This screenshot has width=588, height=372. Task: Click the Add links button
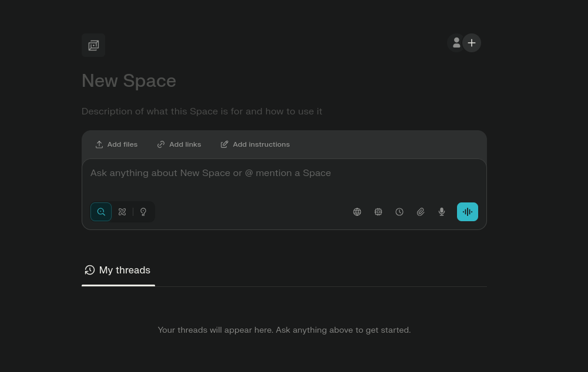(x=179, y=144)
